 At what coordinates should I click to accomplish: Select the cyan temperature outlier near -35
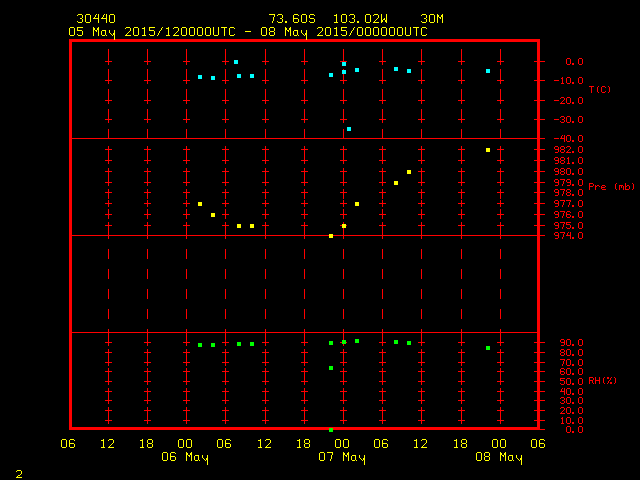(x=349, y=129)
